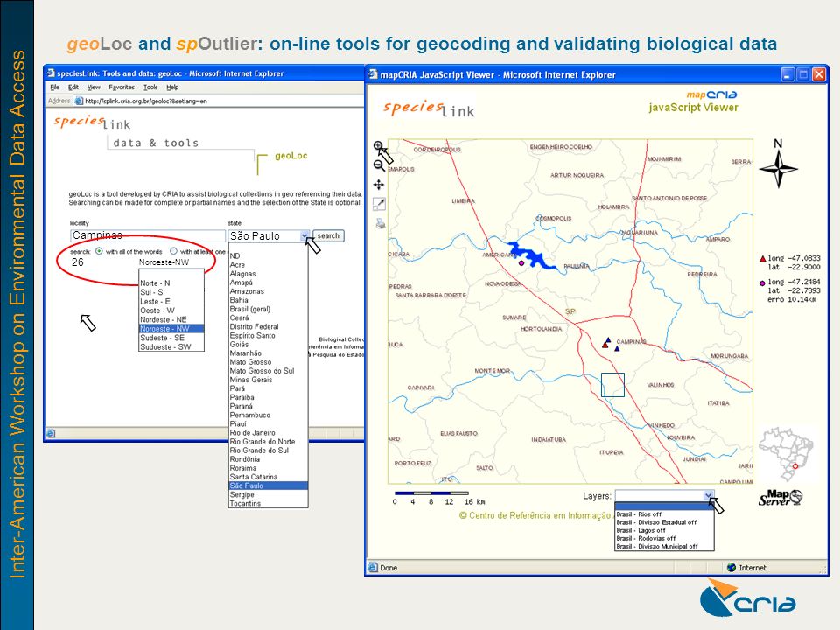Click the address bar URL field

[x=220, y=101]
